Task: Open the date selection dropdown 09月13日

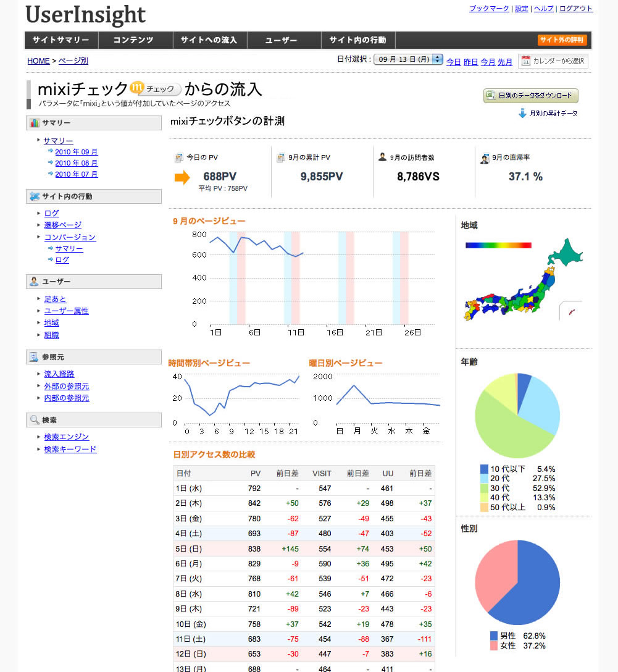Action: coord(408,59)
